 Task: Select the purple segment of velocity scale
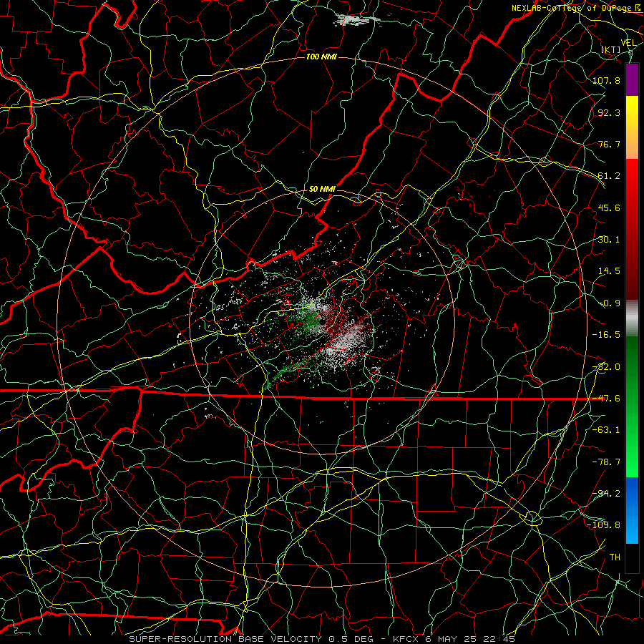pyautogui.click(x=632, y=79)
